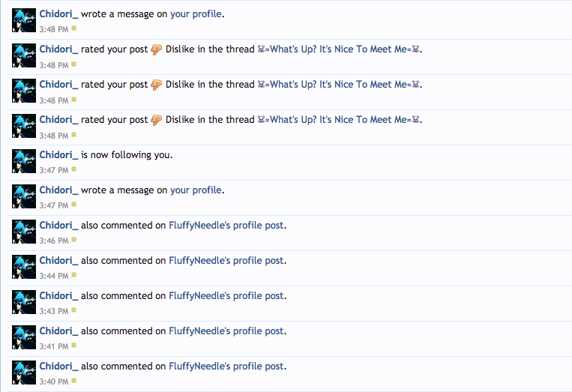Click the 3:44 PM timestamp text

pyautogui.click(x=53, y=276)
